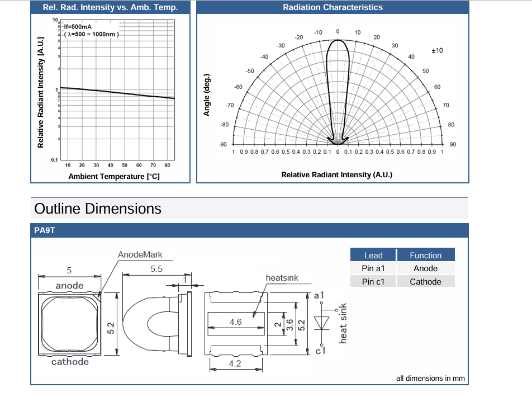This screenshot has width=532, height=397.
Task: Click the 'Radiation Characteristics' header bar
Action: [332, 7]
